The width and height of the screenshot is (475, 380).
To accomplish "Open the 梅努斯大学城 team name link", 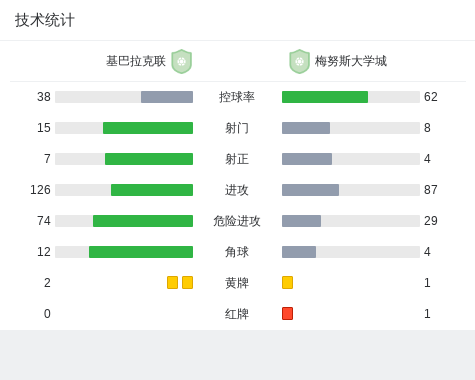I will [x=351, y=61].
